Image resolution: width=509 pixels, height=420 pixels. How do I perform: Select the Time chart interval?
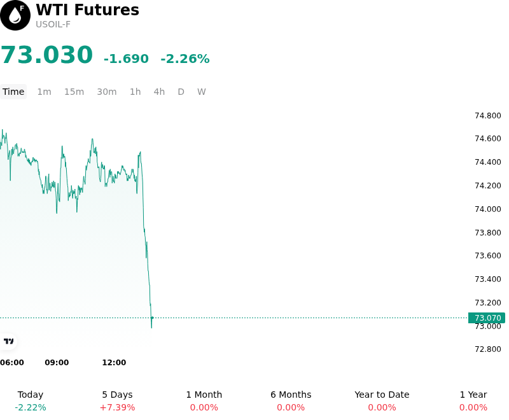13,92
